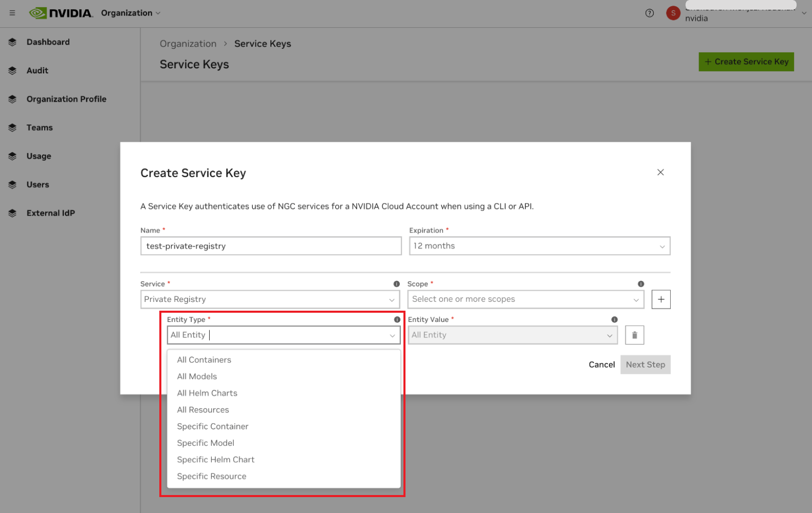Close the Create Service Key dialog
Image resolution: width=812 pixels, height=513 pixels.
(660, 172)
